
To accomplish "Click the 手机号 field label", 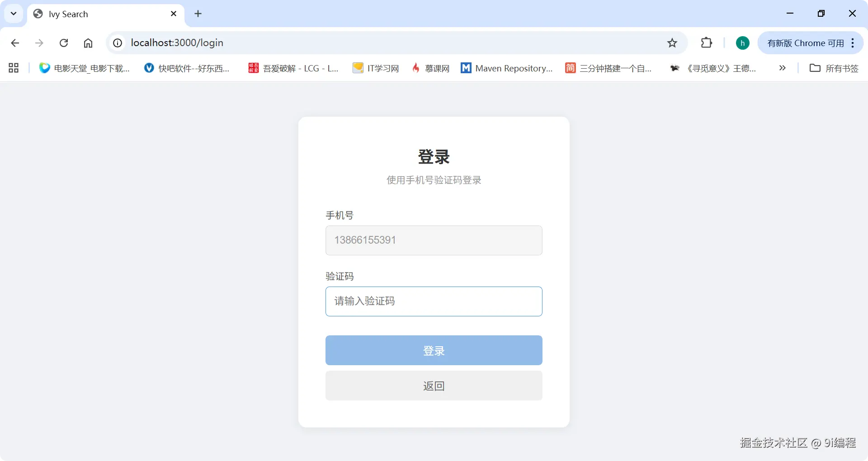I will coord(340,215).
